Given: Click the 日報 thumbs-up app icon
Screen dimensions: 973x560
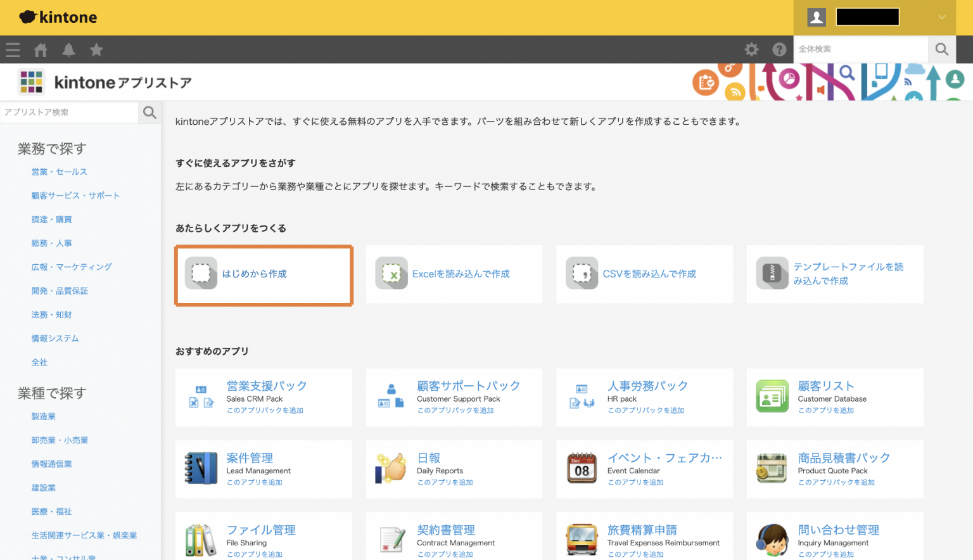Looking at the screenshot, I should point(390,468).
